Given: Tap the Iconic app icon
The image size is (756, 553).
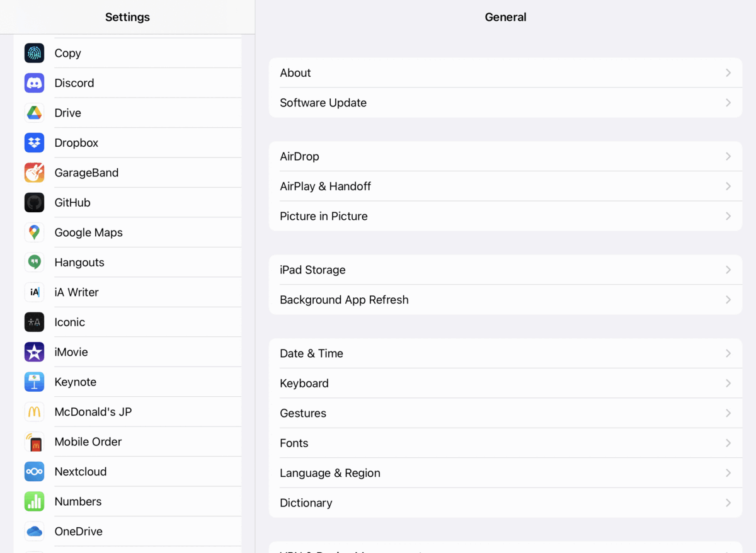Looking at the screenshot, I should click(x=34, y=322).
